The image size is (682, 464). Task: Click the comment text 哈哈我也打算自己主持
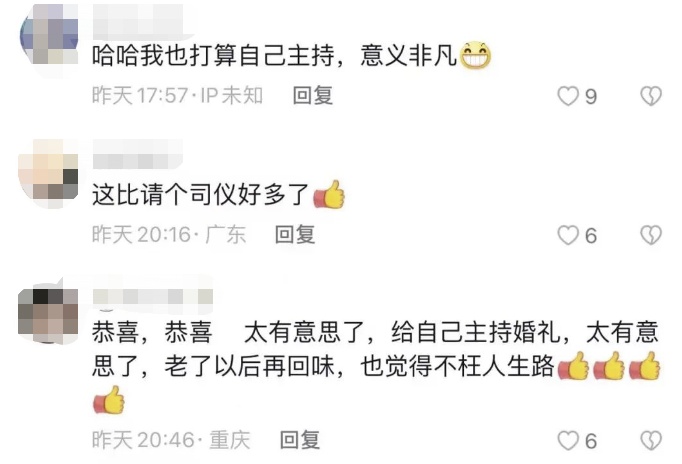213,56
